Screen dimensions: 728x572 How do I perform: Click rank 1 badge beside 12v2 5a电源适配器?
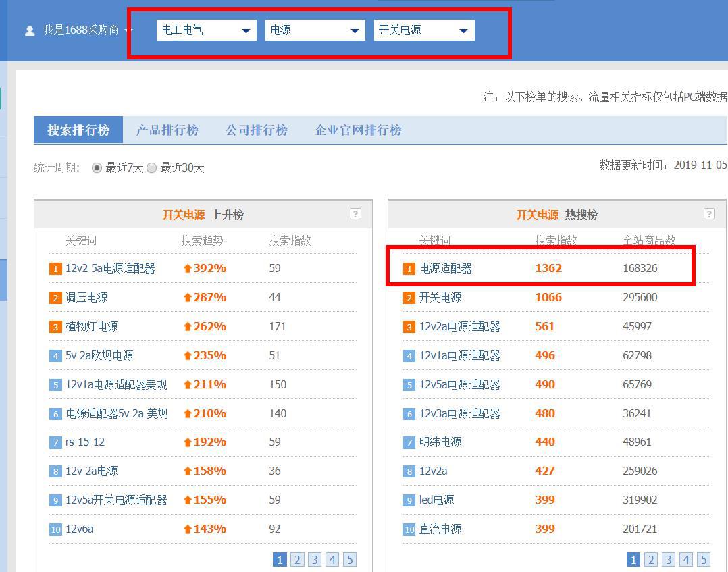(x=55, y=269)
